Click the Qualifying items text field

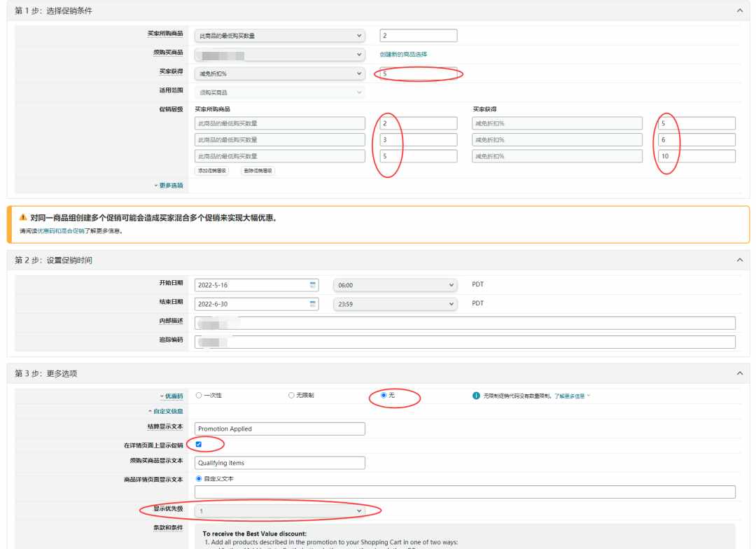(279, 463)
